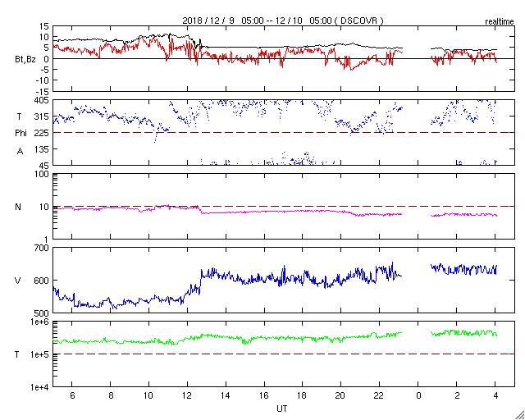Viewport: 525px width, 420px height.
Task: Click the "18" hour tick on UT axis
Action: tap(303, 395)
